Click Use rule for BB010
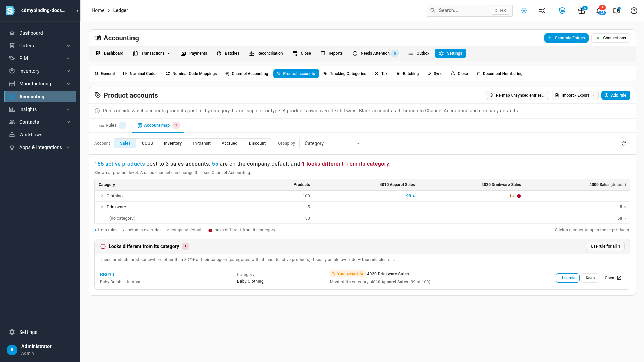 pyautogui.click(x=568, y=278)
